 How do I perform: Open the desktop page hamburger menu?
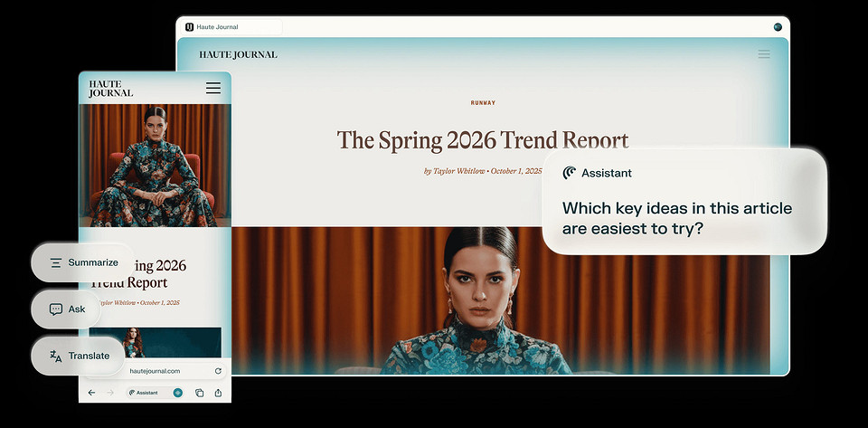[x=764, y=54]
